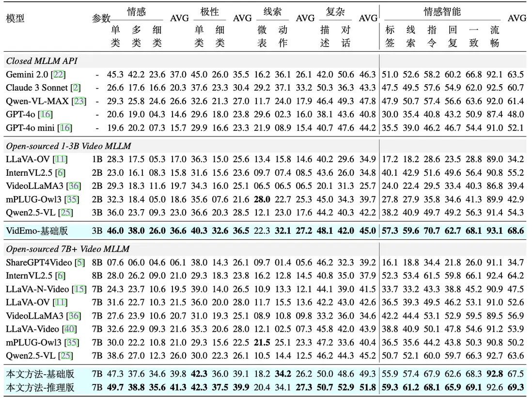
Task: Open citation [35] in the 7B mPLUG-Owl3 row
Action: click(72, 342)
